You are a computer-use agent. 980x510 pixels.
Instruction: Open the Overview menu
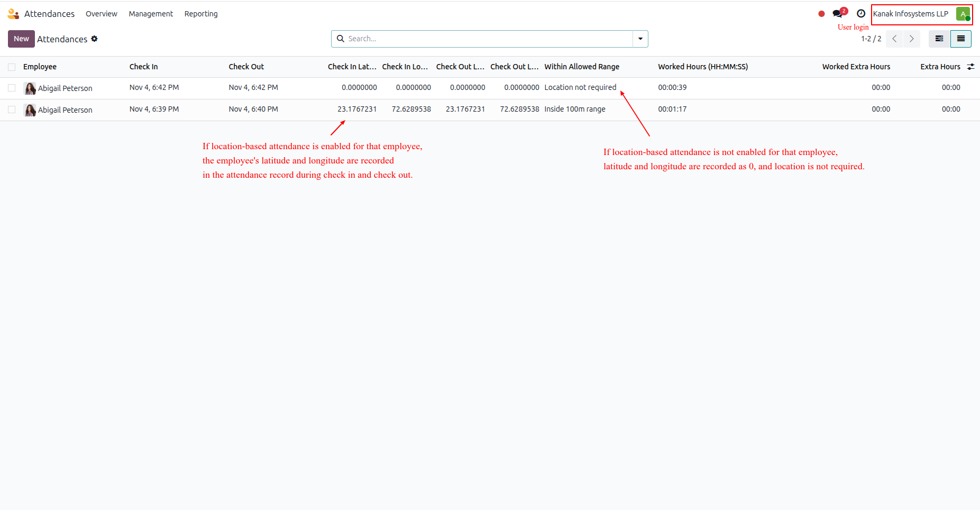[102, 14]
